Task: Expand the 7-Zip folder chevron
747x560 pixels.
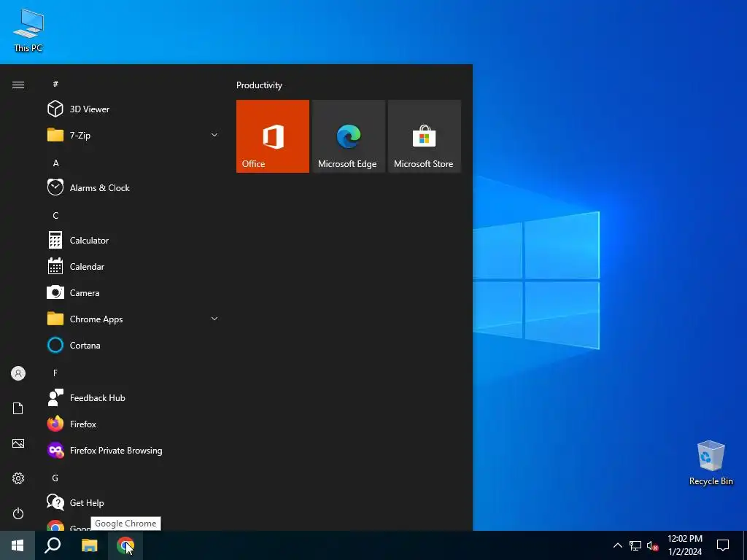Action: (x=214, y=135)
